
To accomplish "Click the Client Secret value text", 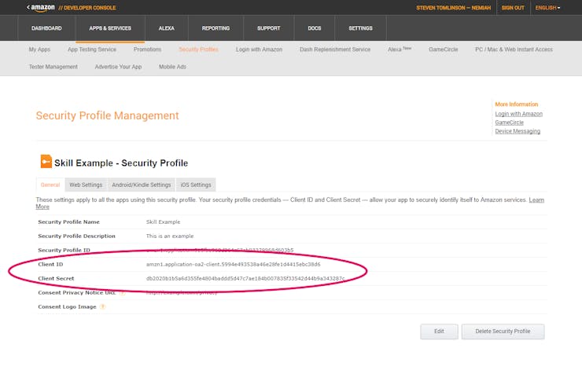I will pyautogui.click(x=245, y=279).
